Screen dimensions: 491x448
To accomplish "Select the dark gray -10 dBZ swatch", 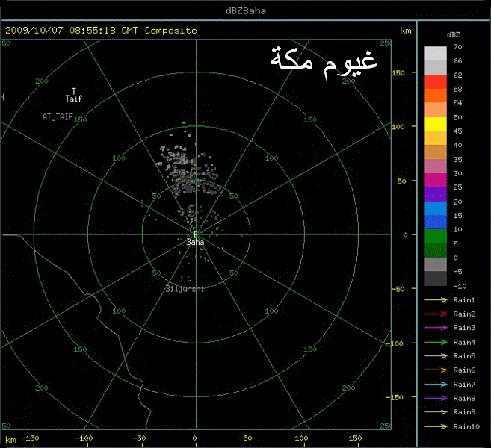I will click(x=436, y=279).
